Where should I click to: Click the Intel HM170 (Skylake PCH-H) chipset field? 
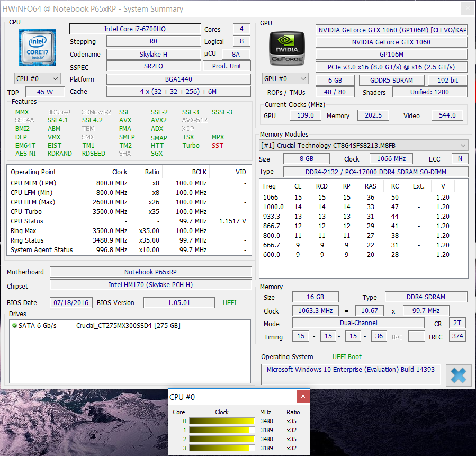coord(150,285)
